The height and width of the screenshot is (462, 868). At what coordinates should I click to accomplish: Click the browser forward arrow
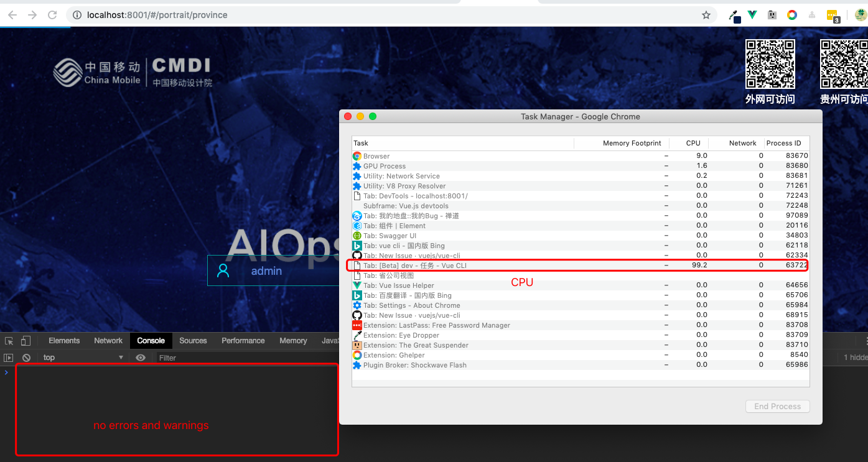tap(32, 15)
